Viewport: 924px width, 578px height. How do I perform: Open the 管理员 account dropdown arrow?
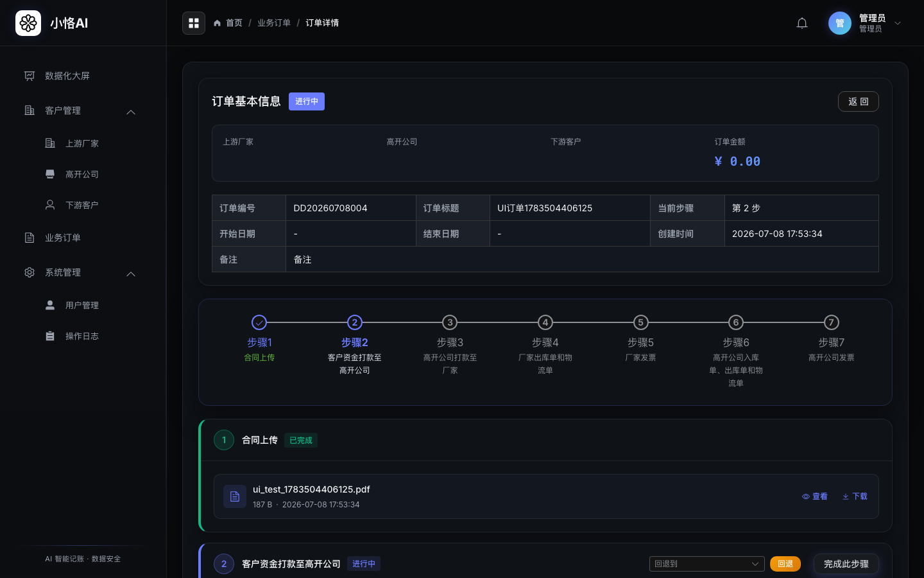click(x=898, y=23)
